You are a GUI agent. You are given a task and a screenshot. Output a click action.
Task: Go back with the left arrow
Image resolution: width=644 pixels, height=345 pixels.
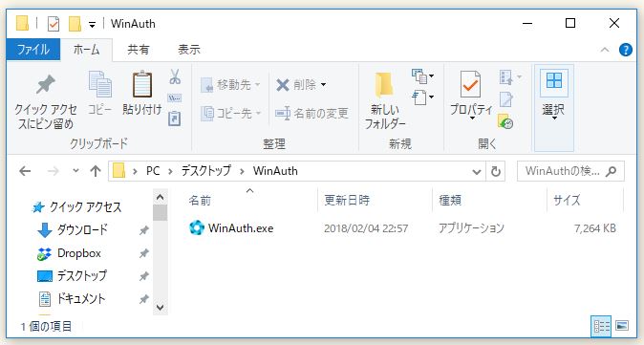25,171
